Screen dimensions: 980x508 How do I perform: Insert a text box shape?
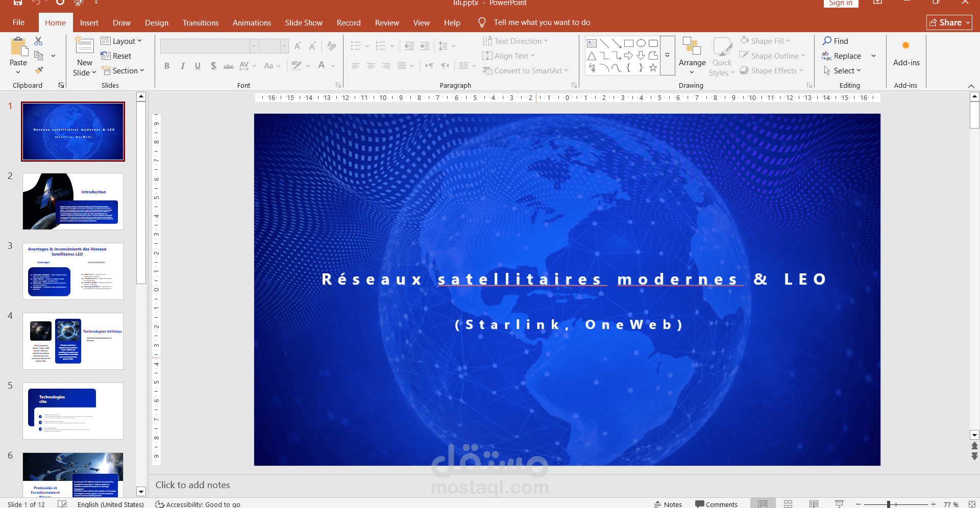tap(592, 43)
